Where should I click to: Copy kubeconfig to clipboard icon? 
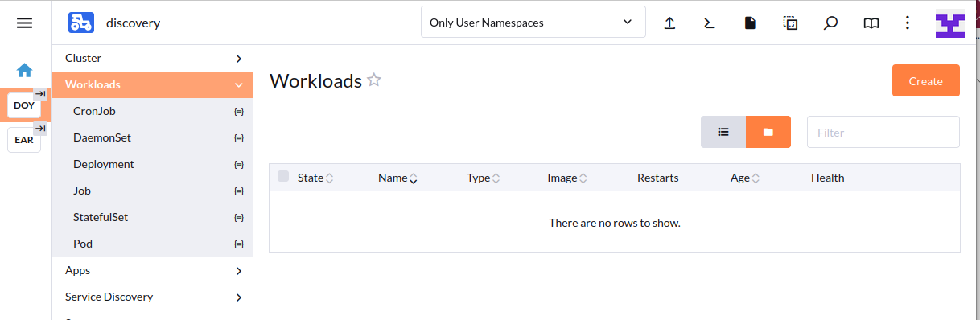(x=790, y=23)
